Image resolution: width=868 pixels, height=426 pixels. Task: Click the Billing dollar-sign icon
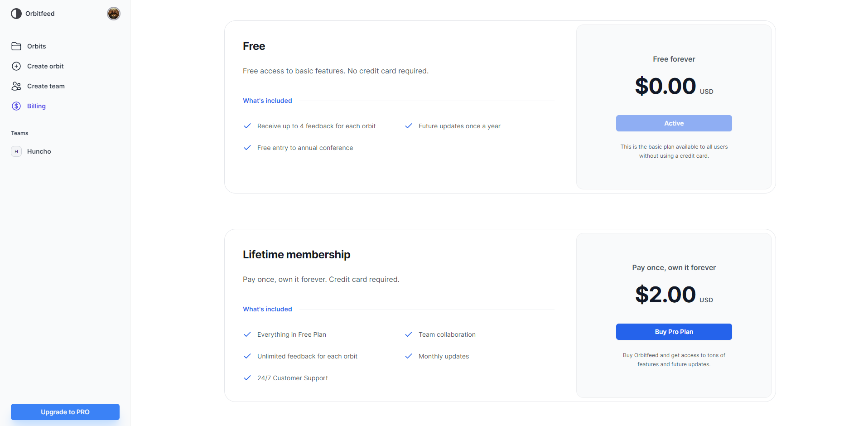coord(16,106)
